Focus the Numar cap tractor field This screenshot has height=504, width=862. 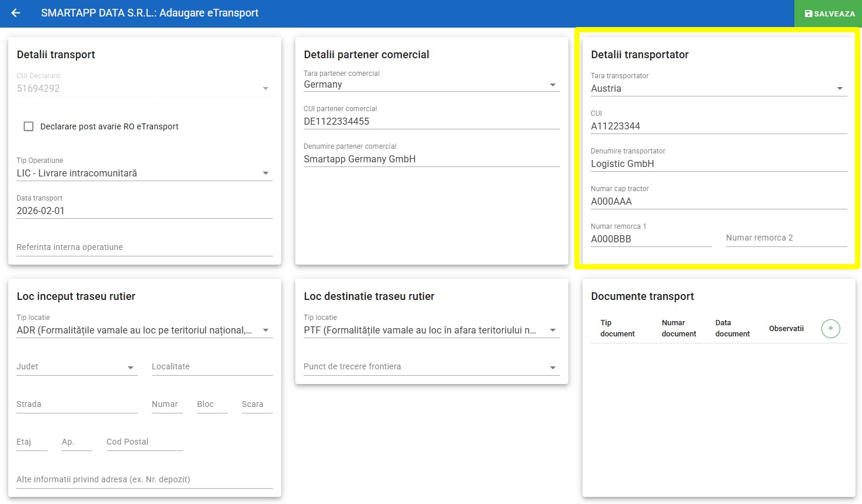point(718,202)
